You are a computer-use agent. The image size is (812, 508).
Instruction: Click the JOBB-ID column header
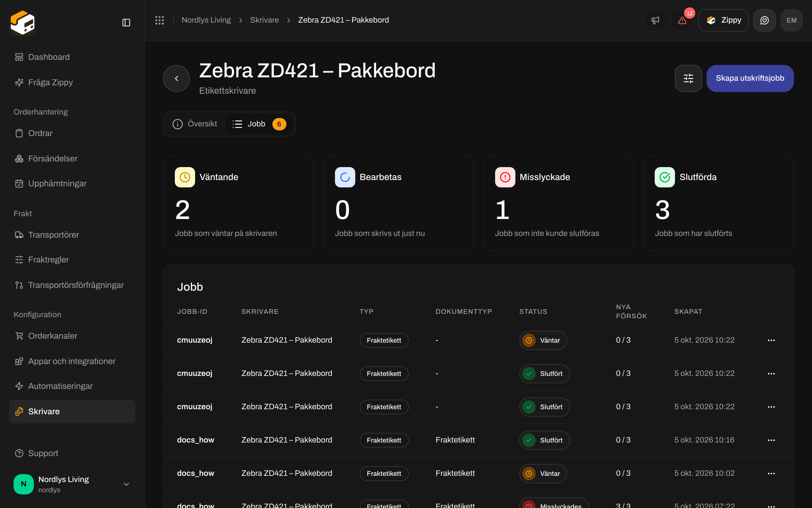pos(192,312)
